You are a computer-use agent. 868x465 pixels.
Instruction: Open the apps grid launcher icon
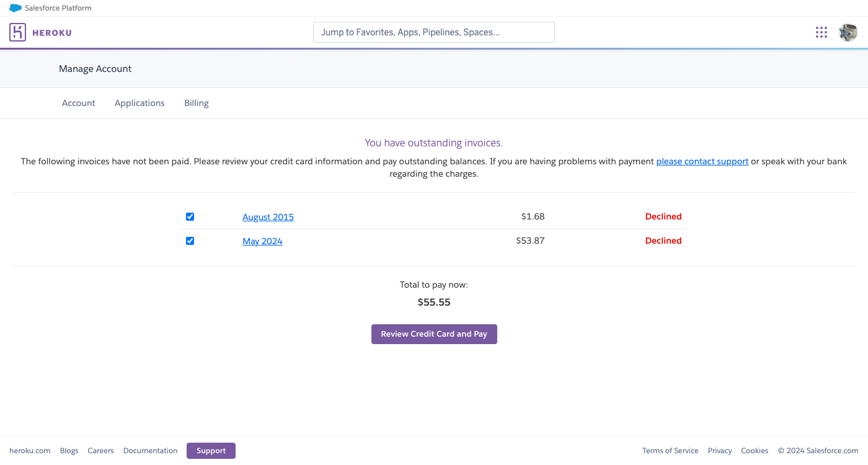click(821, 32)
